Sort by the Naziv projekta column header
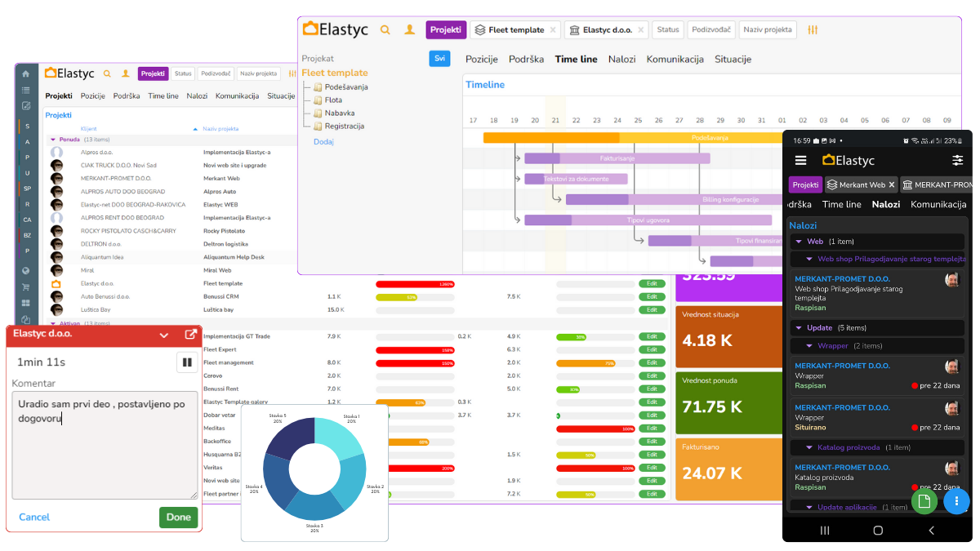 [x=220, y=129]
